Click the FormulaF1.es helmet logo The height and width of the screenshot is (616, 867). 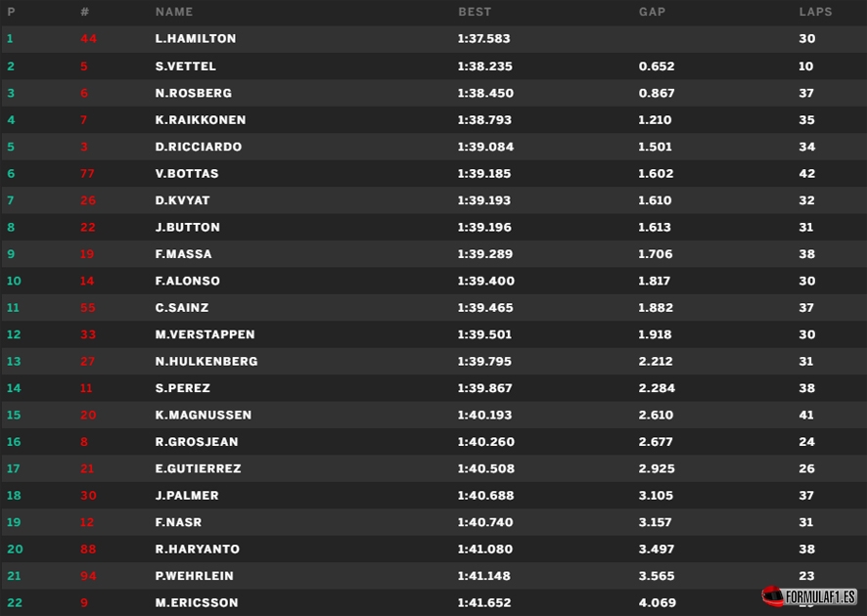pos(773,595)
